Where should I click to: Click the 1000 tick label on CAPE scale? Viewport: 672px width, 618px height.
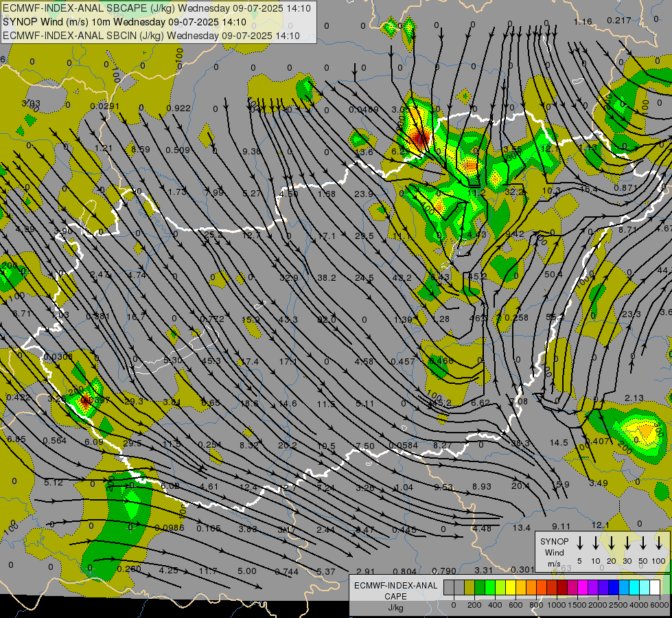coord(557,606)
